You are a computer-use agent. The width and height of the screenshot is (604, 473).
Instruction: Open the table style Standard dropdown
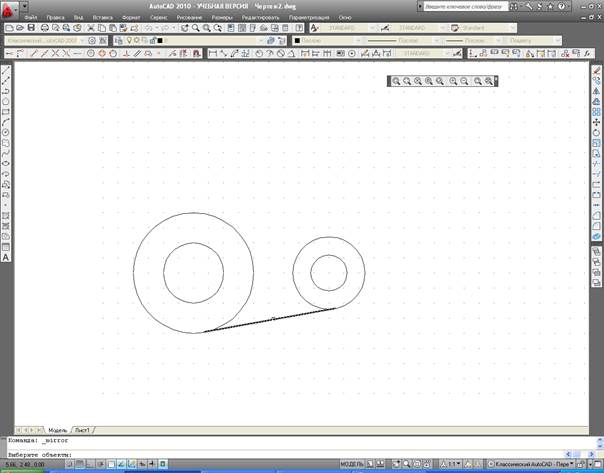[x=513, y=28]
